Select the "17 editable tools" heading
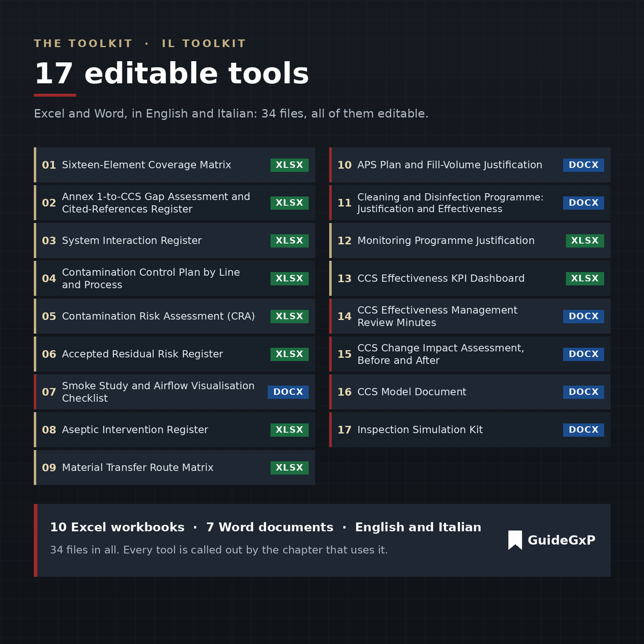The width and height of the screenshot is (644, 644). tap(172, 74)
